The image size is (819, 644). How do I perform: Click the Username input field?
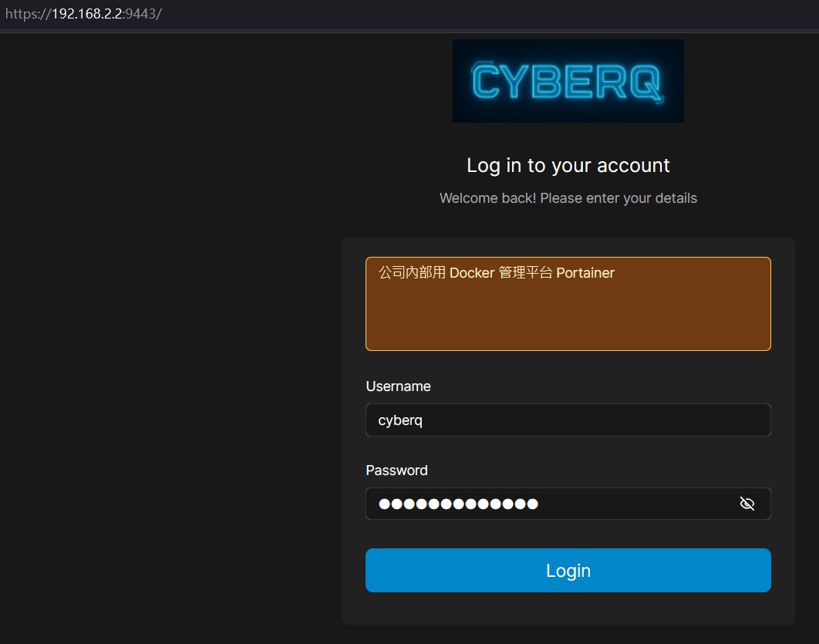tap(568, 420)
